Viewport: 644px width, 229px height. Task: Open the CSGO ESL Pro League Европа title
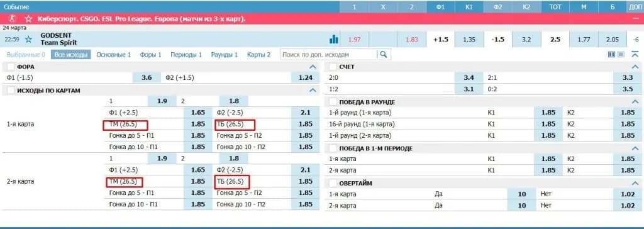(142, 19)
